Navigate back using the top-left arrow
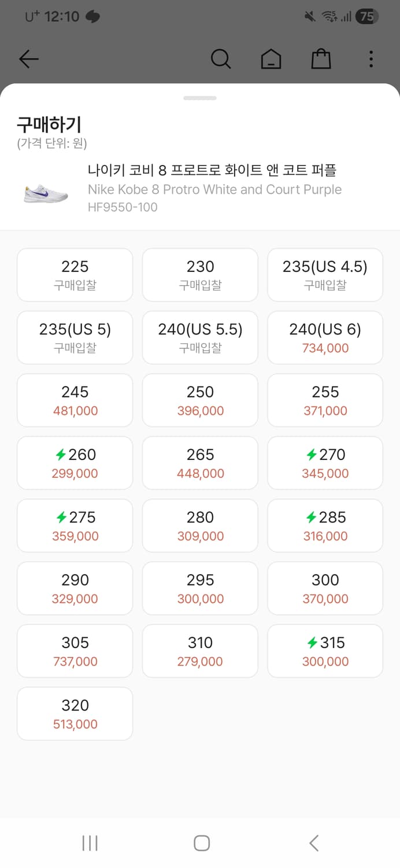400x868 pixels. 29,59
